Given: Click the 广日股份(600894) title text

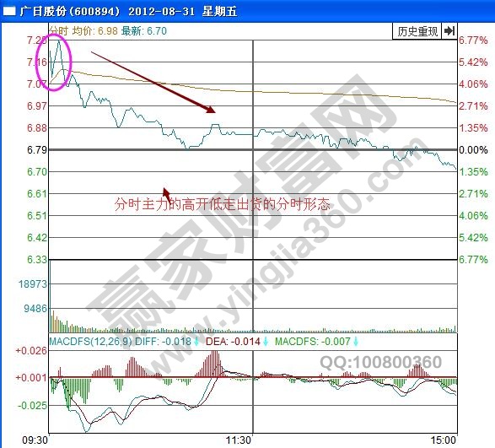Looking at the screenshot, I should [70, 12].
